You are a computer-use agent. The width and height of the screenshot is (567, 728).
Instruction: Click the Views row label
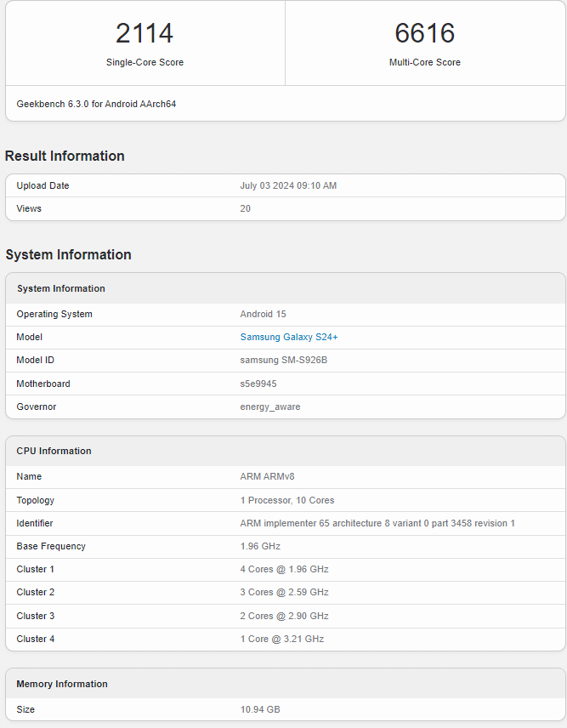tap(29, 208)
